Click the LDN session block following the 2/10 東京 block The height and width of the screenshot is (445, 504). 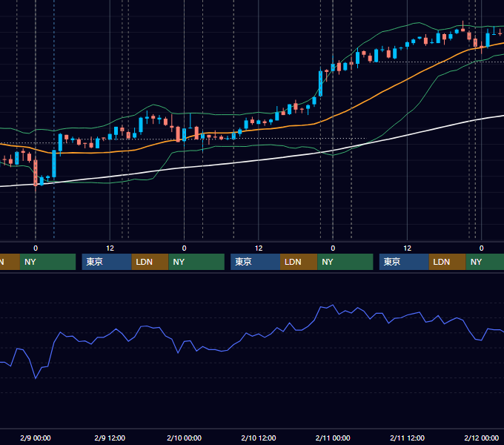pyautogui.click(x=299, y=262)
